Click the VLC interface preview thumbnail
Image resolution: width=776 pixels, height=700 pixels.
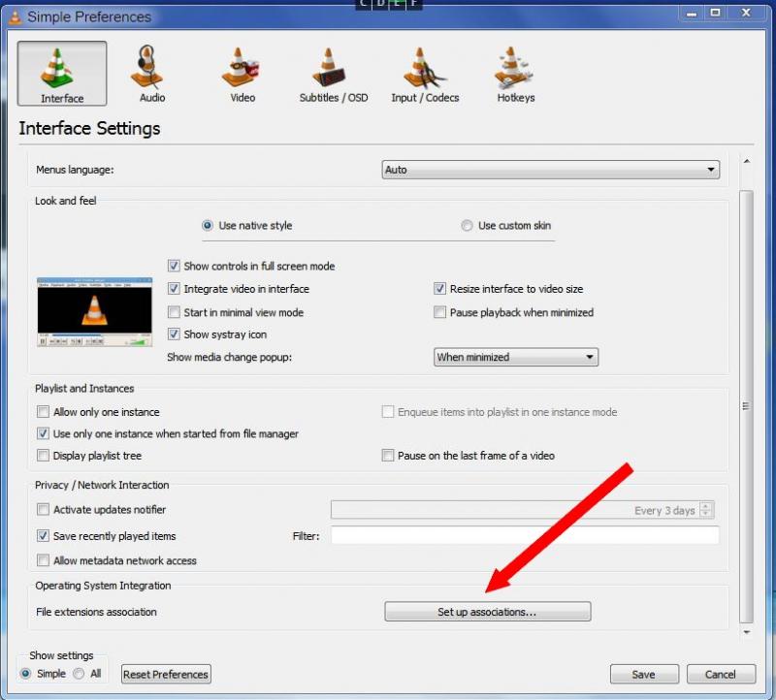tap(94, 312)
